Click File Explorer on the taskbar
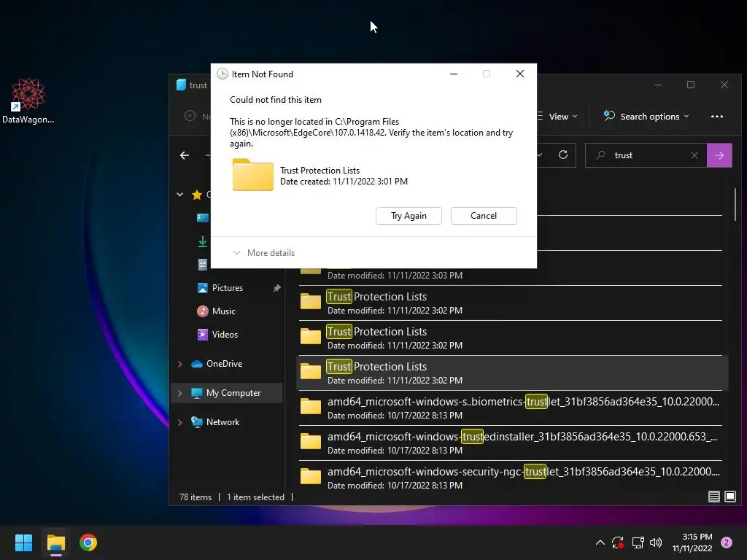This screenshot has width=747, height=560. coord(55,542)
